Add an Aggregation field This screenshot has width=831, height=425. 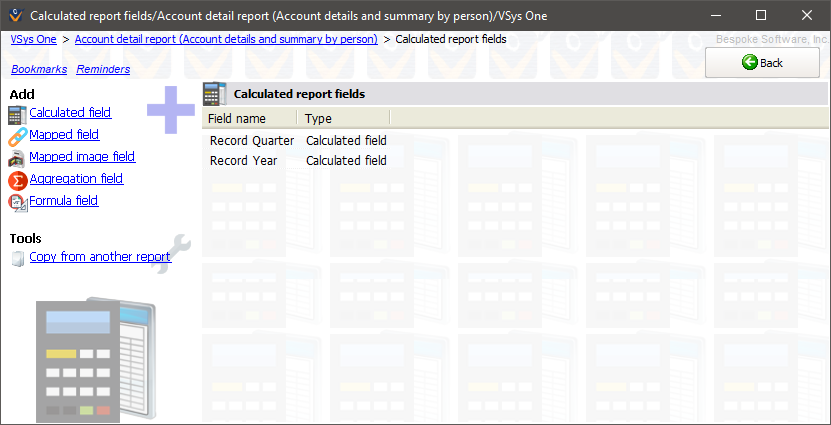76,179
